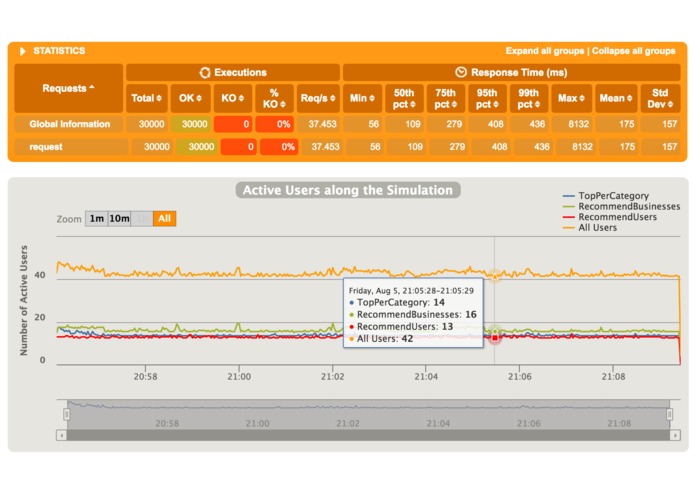The width and height of the screenshot is (695, 494).
Task: Sort table by Req/s column
Action: [x=318, y=98]
